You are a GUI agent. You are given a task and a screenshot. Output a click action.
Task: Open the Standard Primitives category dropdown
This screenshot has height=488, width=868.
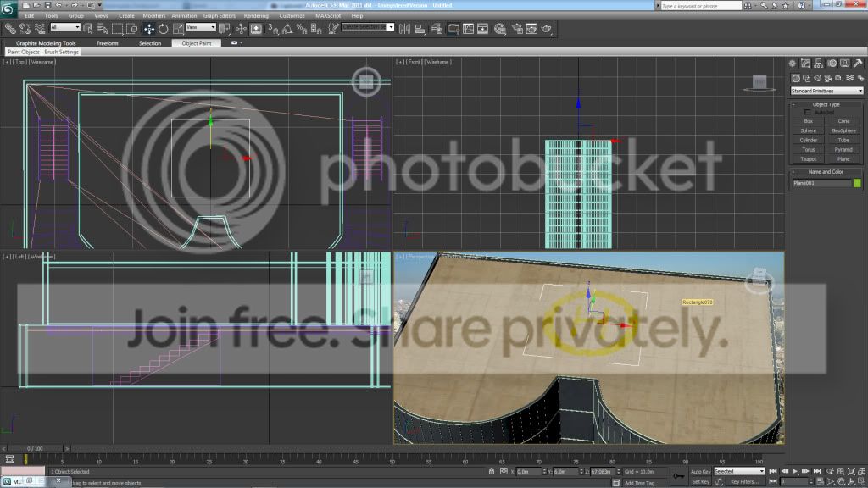click(x=826, y=91)
